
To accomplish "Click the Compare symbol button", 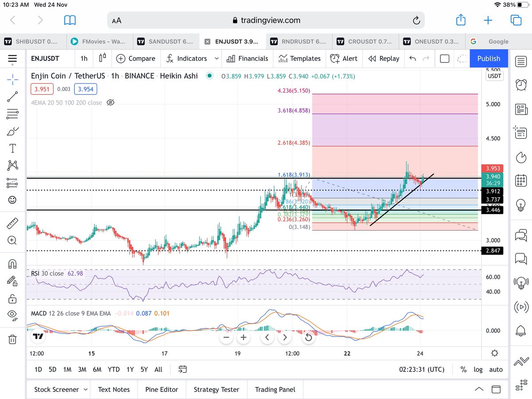I will (x=136, y=59).
